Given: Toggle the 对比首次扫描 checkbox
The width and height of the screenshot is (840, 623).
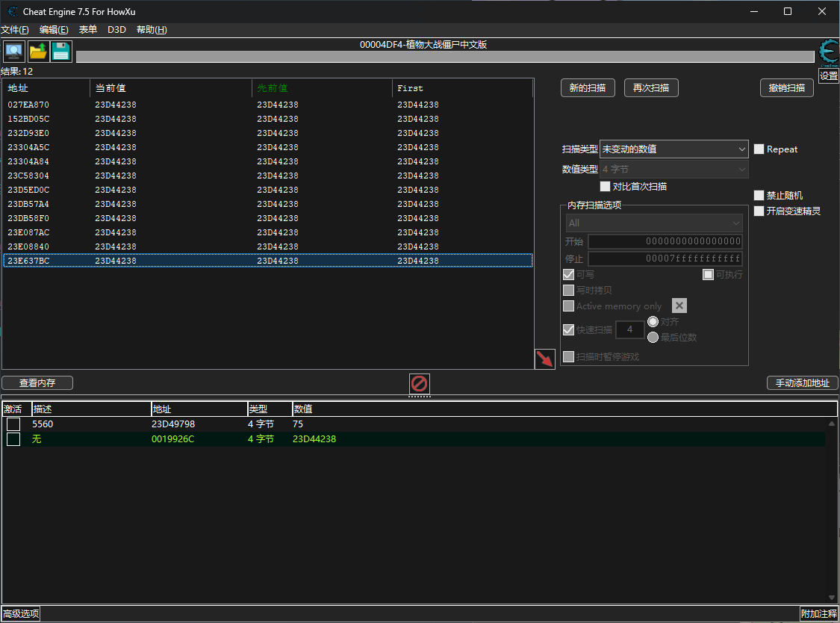Looking at the screenshot, I should point(606,186).
